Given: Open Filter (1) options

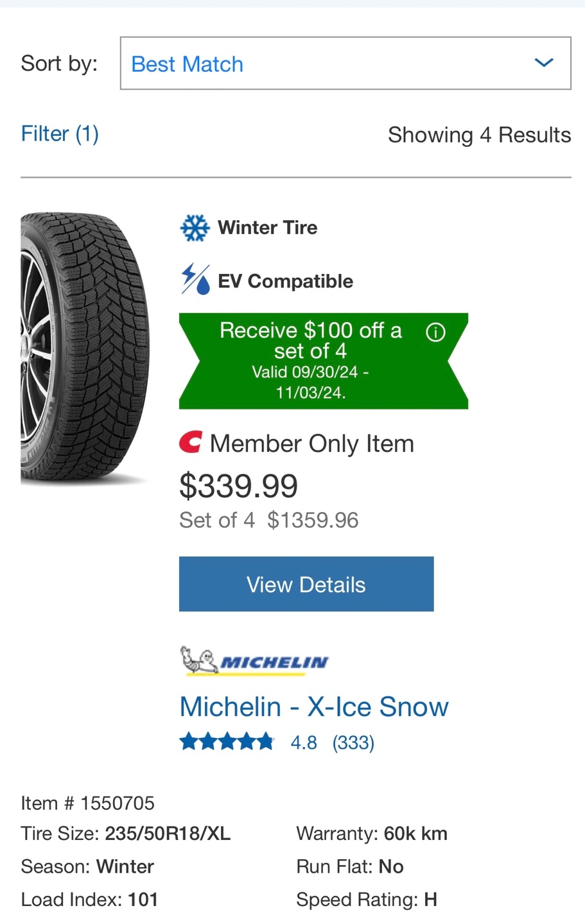Looking at the screenshot, I should pyautogui.click(x=60, y=133).
